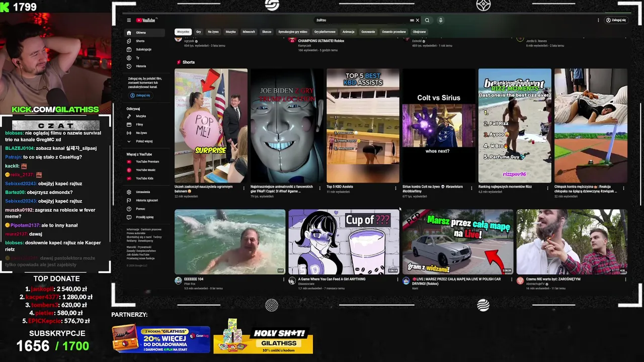Click the CaseHug partner banner

(x=160, y=339)
